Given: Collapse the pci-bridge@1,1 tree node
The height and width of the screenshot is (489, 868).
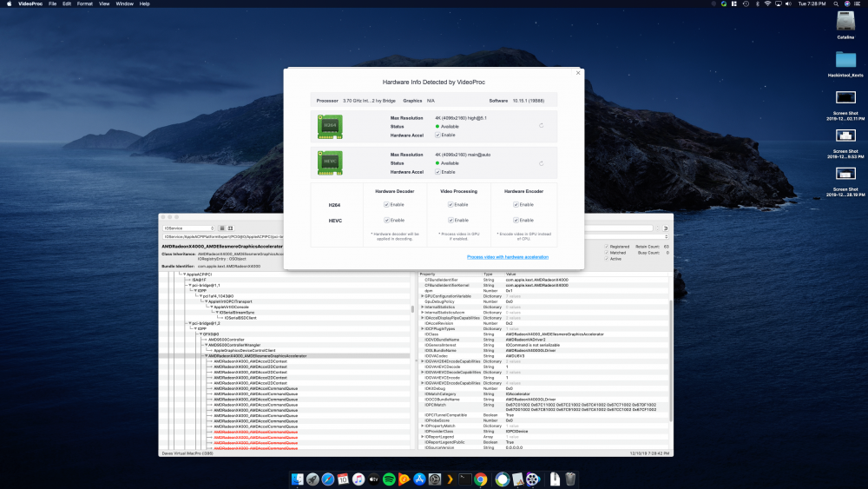Looking at the screenshot, I should [x=190, y=285].
